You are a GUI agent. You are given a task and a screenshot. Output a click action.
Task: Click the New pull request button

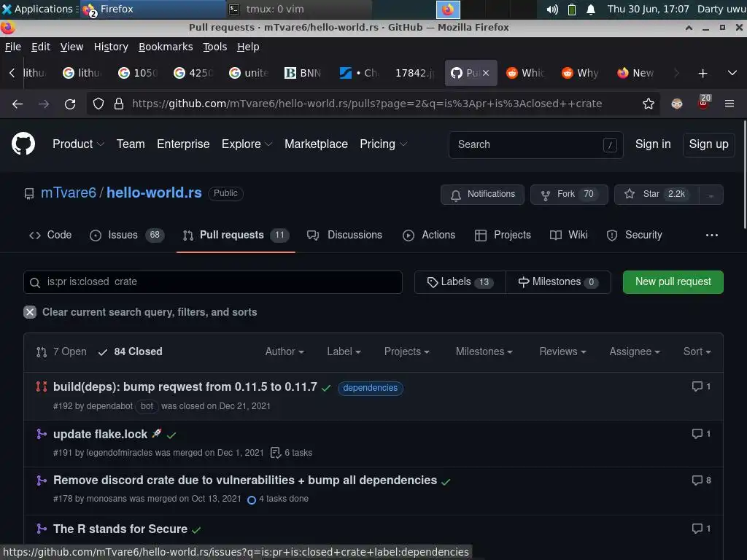[x=673, y=282]
